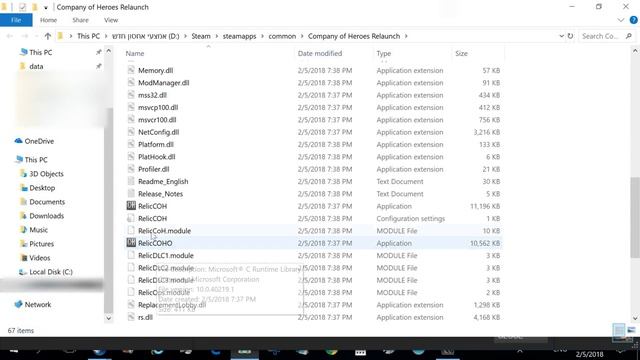This screenshot has height=360, width=640.
Task: Select the Profiler.dll file icon
Action: point(131,169)
